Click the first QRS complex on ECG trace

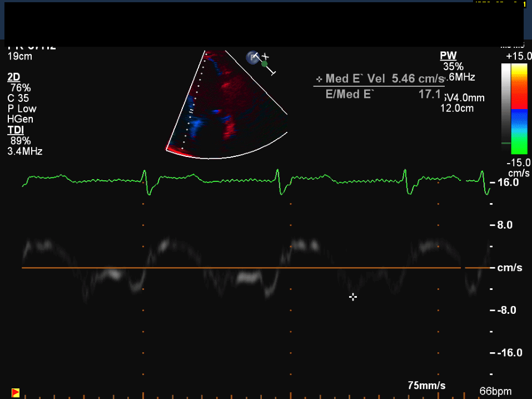(146, 182)
